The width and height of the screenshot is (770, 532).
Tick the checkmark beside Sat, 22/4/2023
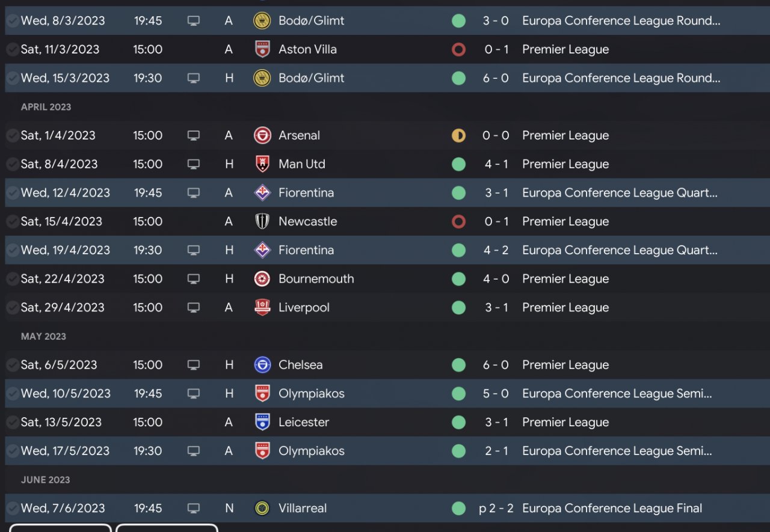point(12,279)
